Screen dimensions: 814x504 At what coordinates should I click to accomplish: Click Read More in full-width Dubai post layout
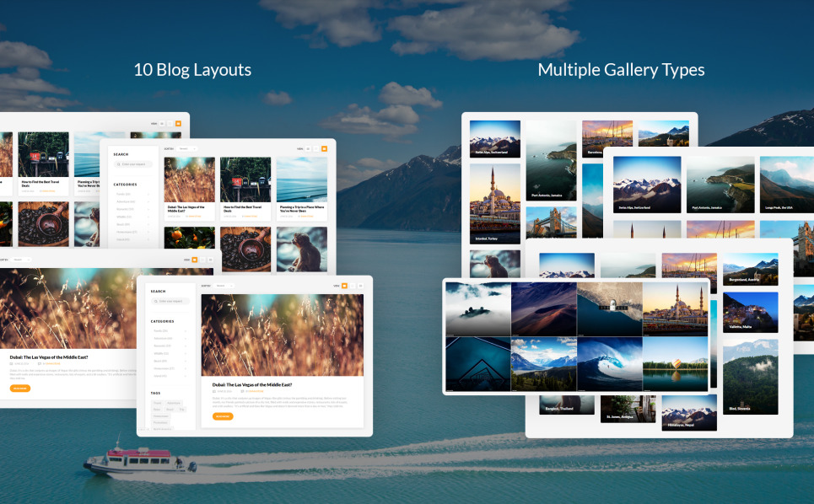(19, 388)
